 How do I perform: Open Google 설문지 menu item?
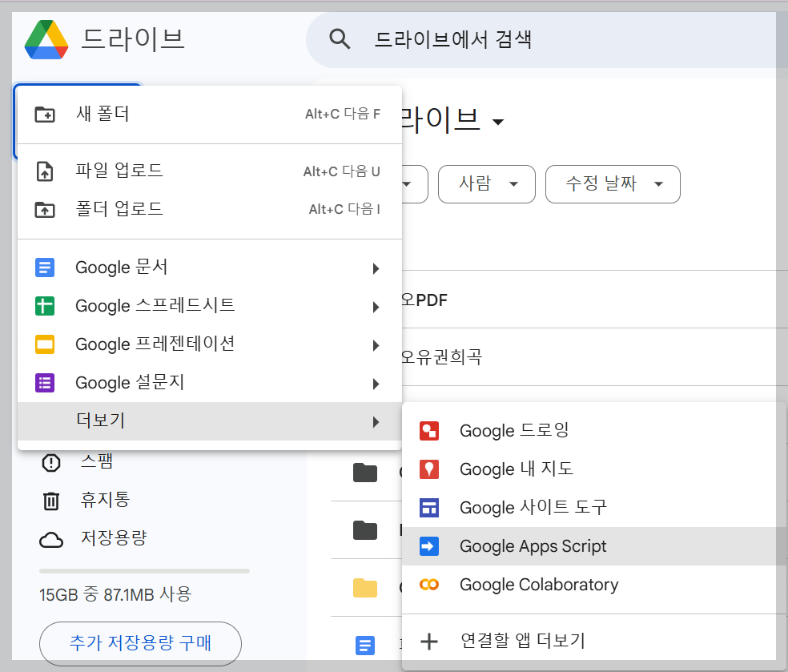(x=210, y=383)
